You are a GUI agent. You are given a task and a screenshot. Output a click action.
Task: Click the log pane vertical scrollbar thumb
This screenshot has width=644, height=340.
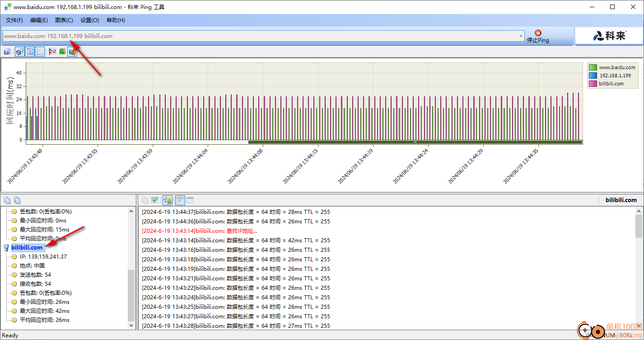click(639, 227)
